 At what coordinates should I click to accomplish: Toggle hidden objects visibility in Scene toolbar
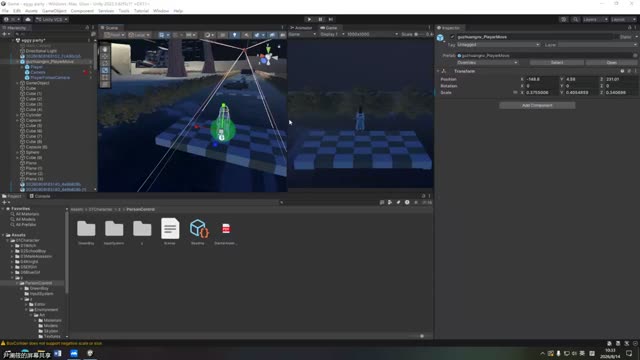tap(272, 35)
